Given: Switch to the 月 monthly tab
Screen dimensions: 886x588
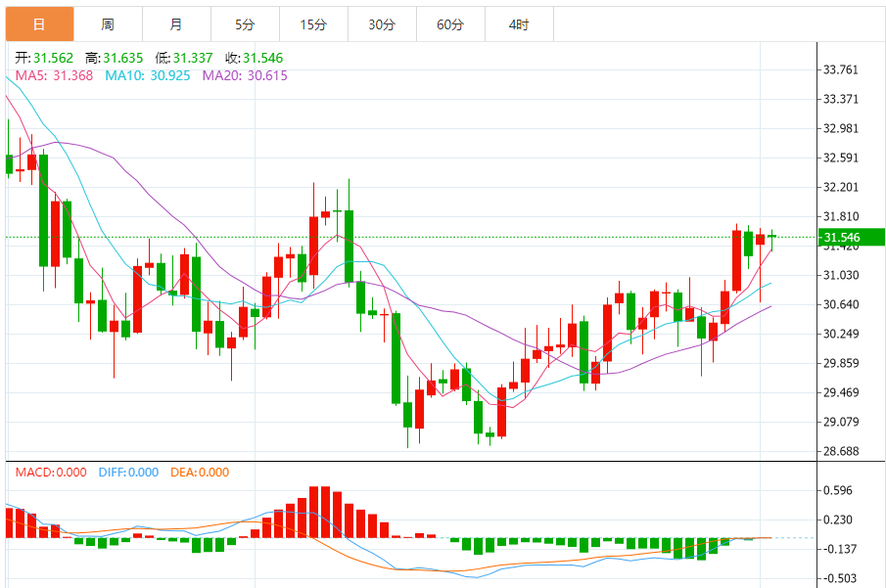Looking at the screenshot, I should [176, 24].
